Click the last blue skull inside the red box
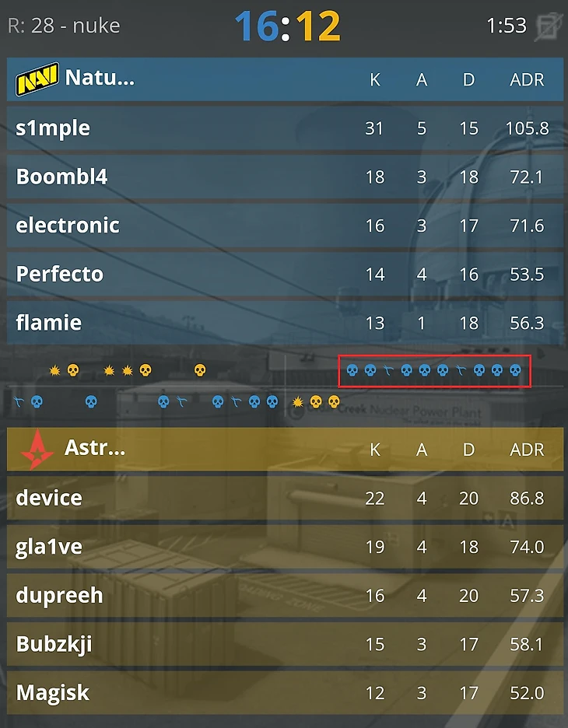 514,370
